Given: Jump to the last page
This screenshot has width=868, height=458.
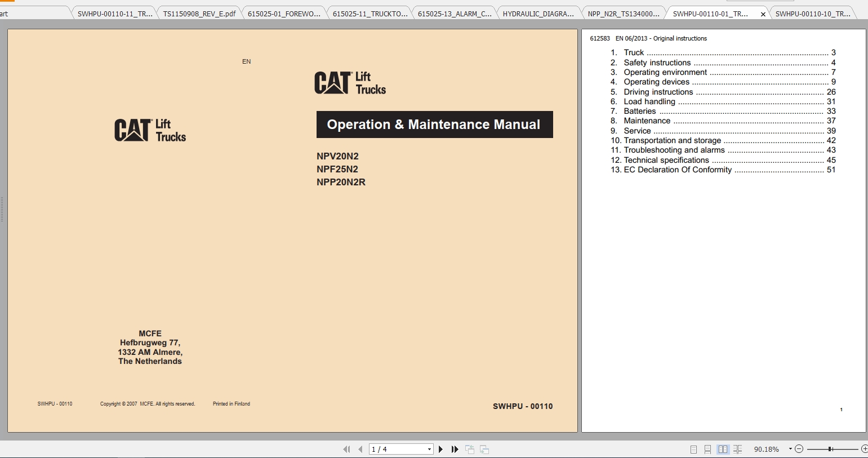Looking at the screenshot, I should click(455, 449).
